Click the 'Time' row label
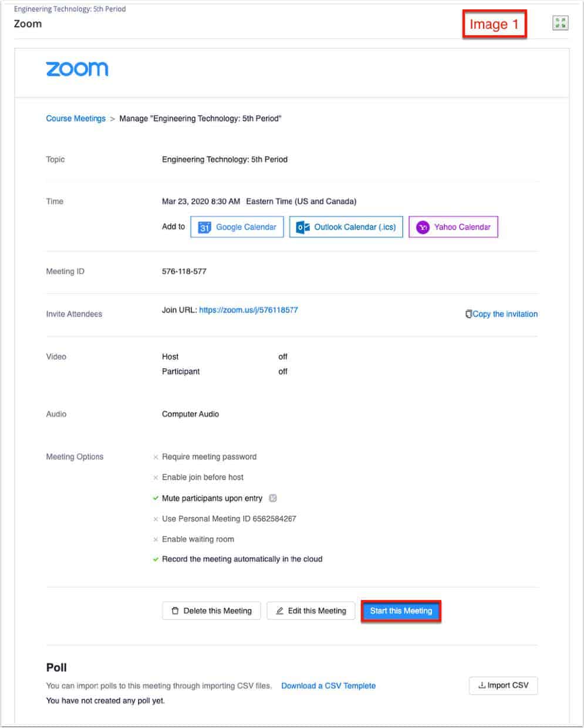This screenshot has height=728, width=584. pyautogui.click(x=55, y=201)
